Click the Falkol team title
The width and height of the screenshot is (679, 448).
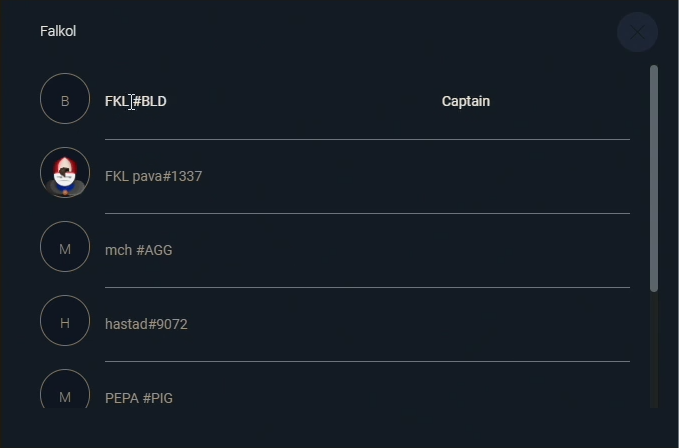point(58,31)
